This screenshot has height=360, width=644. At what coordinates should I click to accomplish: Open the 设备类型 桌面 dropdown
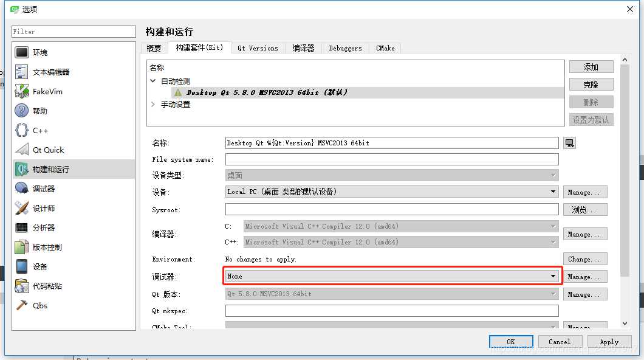pos(392,176)
